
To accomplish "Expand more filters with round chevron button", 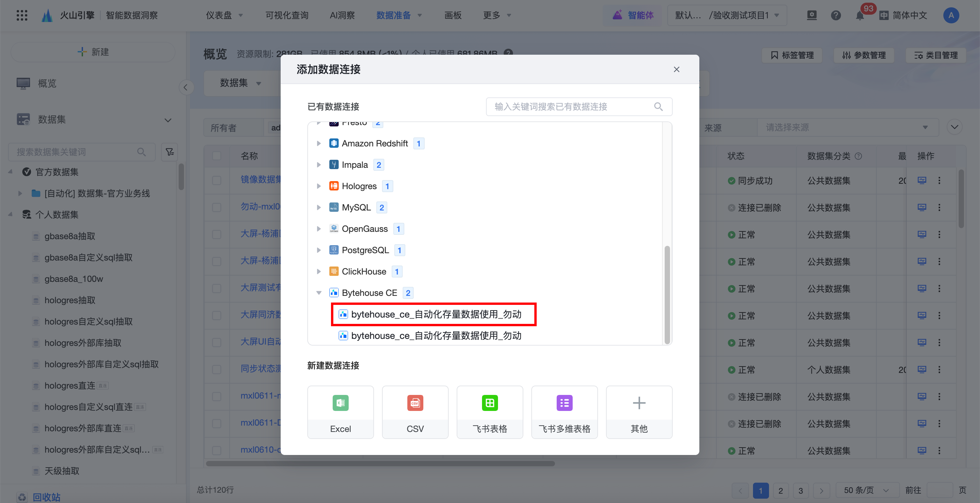I will (x=954, y=127).
